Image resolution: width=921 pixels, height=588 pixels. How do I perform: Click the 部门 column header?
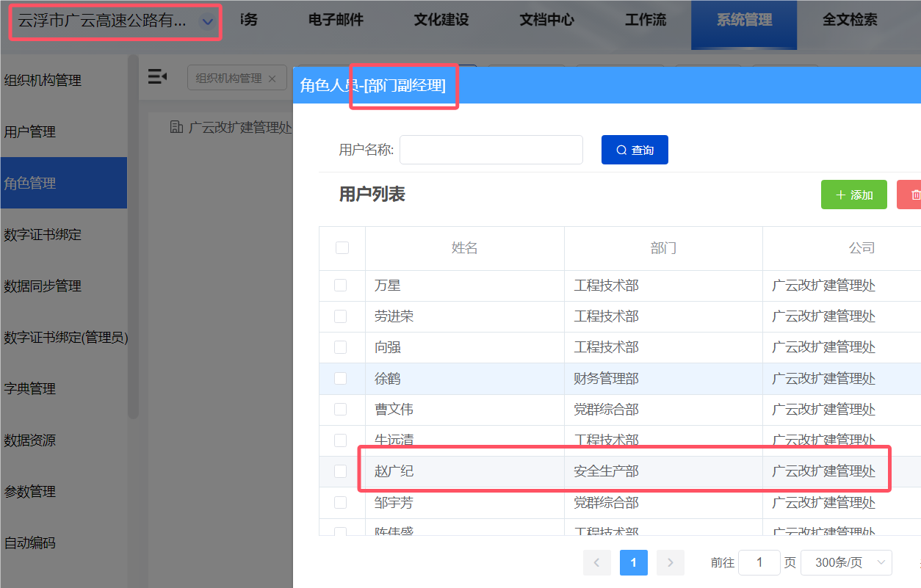coord(663,248)
